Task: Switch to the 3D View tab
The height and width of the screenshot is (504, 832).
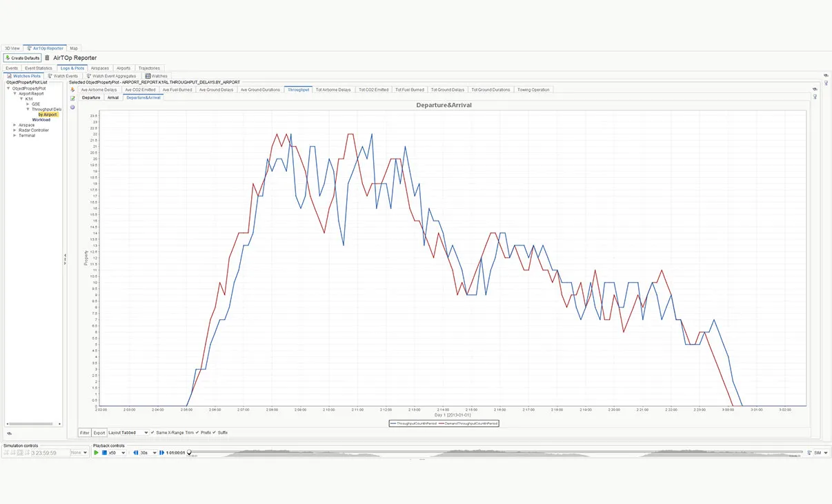Action: tap(12, 48)
